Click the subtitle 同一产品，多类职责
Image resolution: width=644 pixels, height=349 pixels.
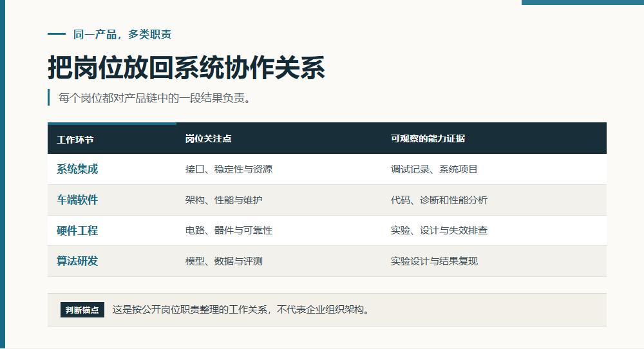pyautogui.click(x=122, y=35)
